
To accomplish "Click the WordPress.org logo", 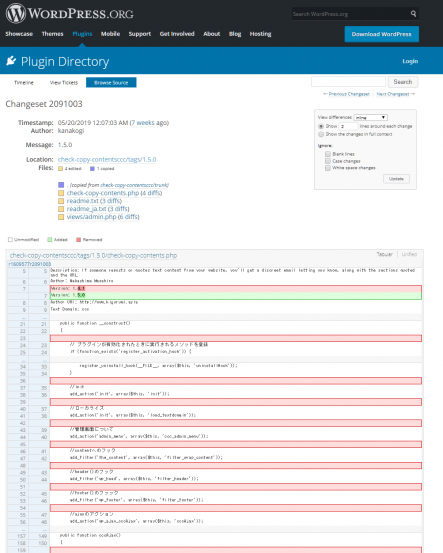I will point(69,13).
